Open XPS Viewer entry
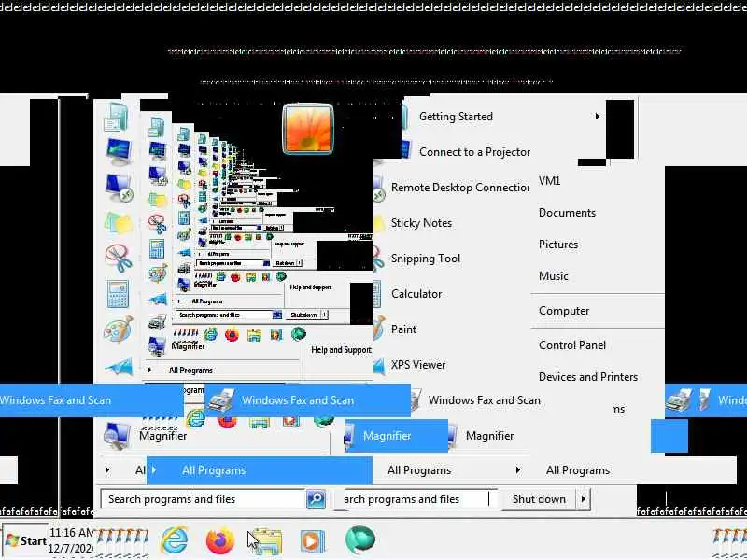747x560 pixels. point(418,365)
